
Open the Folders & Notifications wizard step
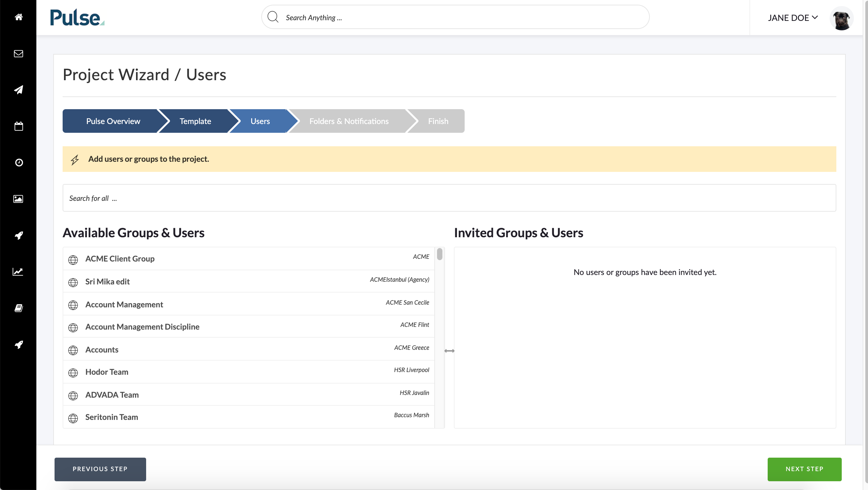[349, 121]
